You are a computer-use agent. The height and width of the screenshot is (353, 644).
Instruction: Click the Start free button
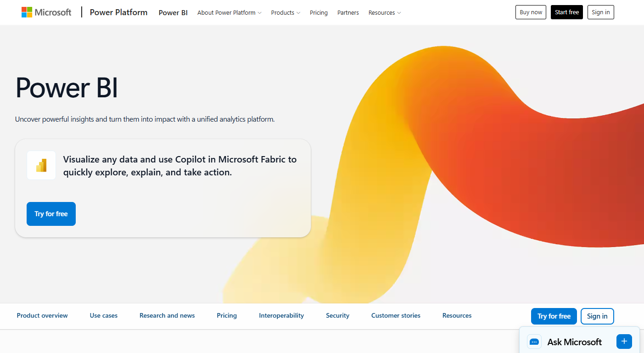(567, 12)
